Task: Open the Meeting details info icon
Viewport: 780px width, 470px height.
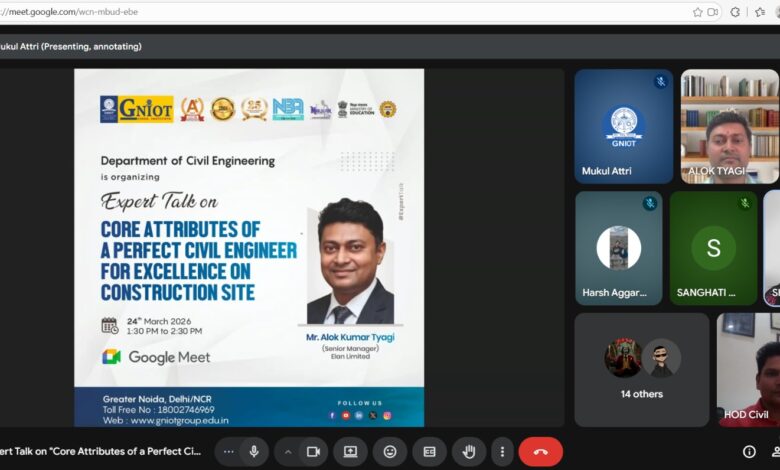Action: tap(749, 451)
